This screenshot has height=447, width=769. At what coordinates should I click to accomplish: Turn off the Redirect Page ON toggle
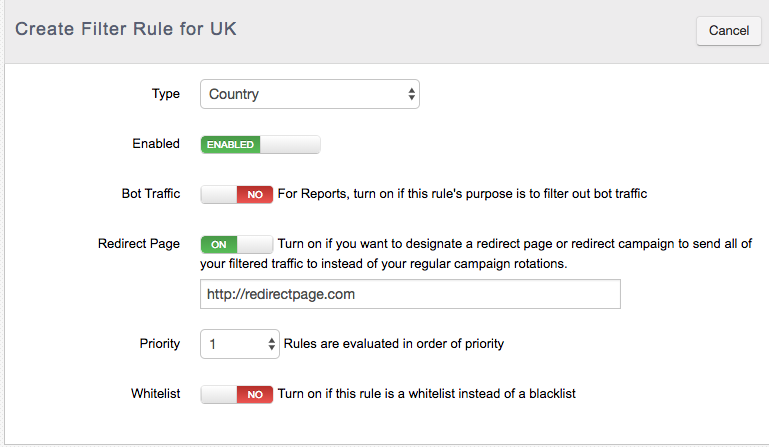236,244
